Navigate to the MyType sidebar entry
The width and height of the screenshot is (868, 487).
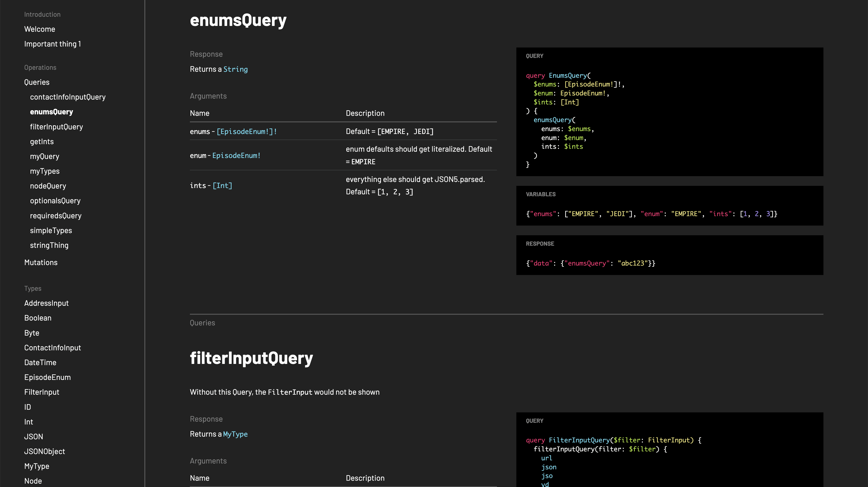click(x=36, y=465)
